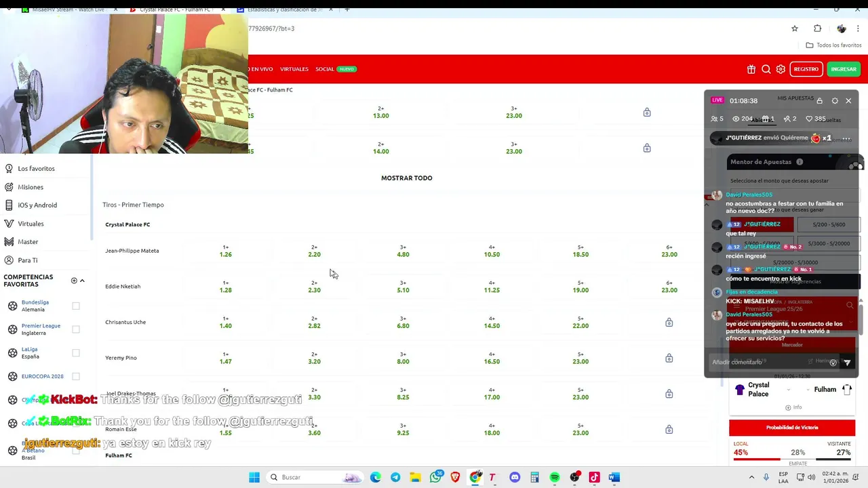Select Yeremy Pino 4+ odds 16.50
This screenshot has height=488, width=868.
pyautogui.click(x=492, y=358)
